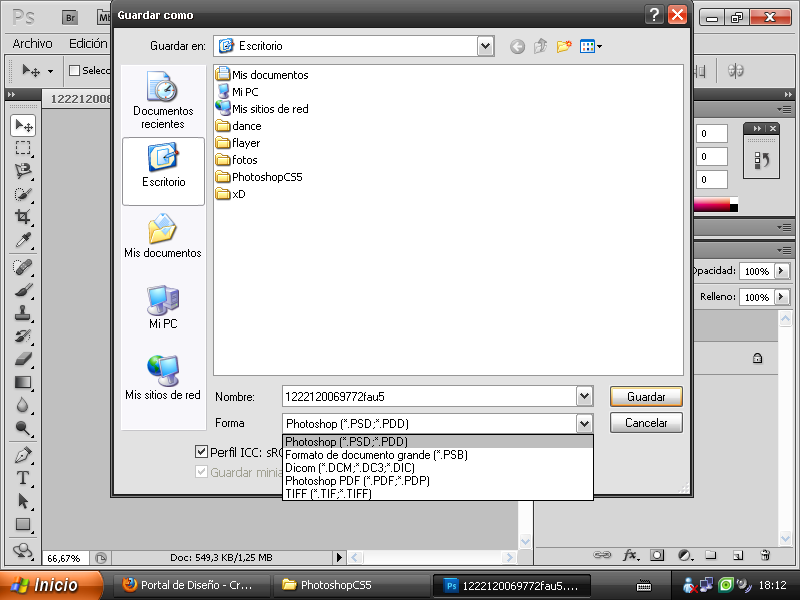The image size is (800, 600).
Task: Toggle the Perfil ICC checkbox
Action: [x=201, y=452]
